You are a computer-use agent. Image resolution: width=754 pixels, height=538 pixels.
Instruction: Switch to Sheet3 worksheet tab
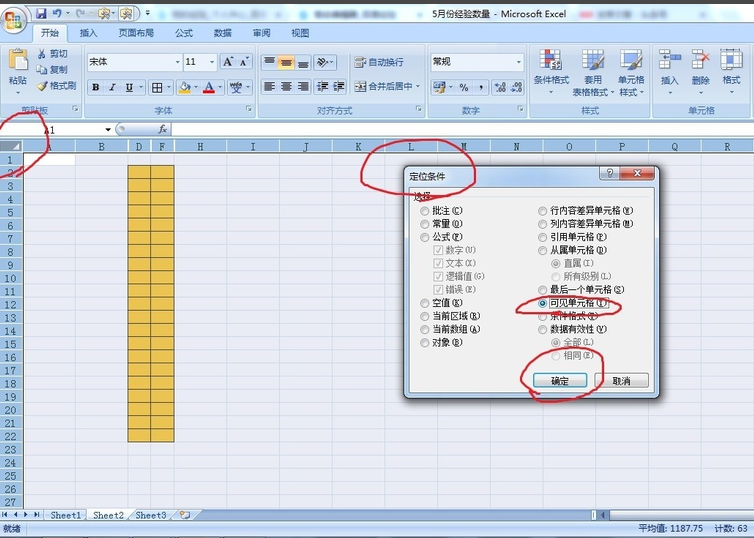151,515
